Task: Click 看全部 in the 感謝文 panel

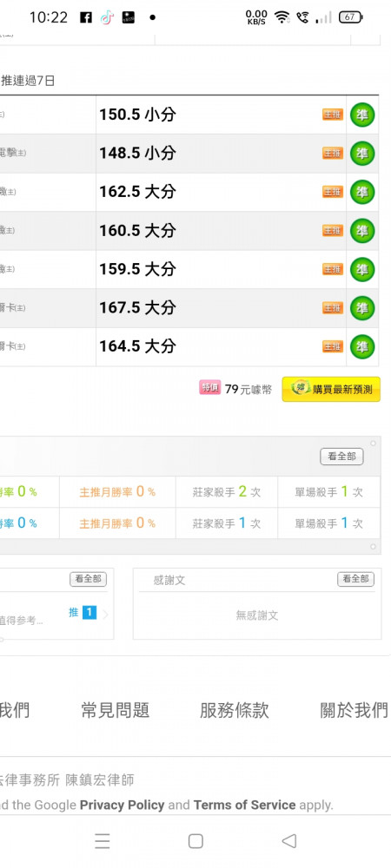Action: point(355,579)
